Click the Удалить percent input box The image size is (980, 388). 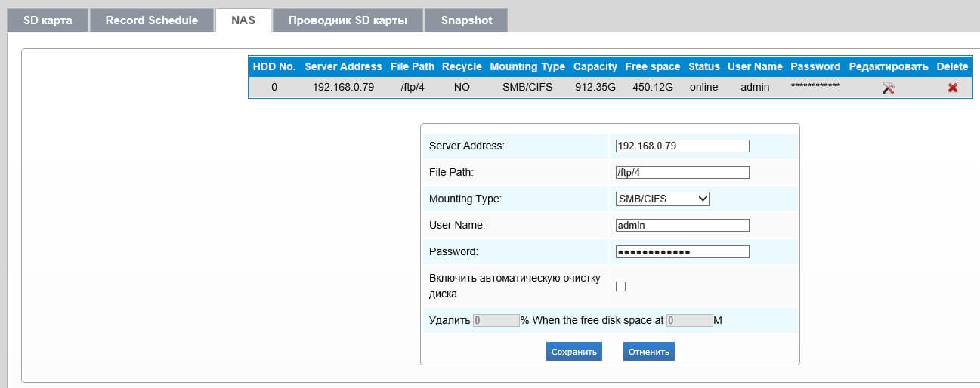496,320
